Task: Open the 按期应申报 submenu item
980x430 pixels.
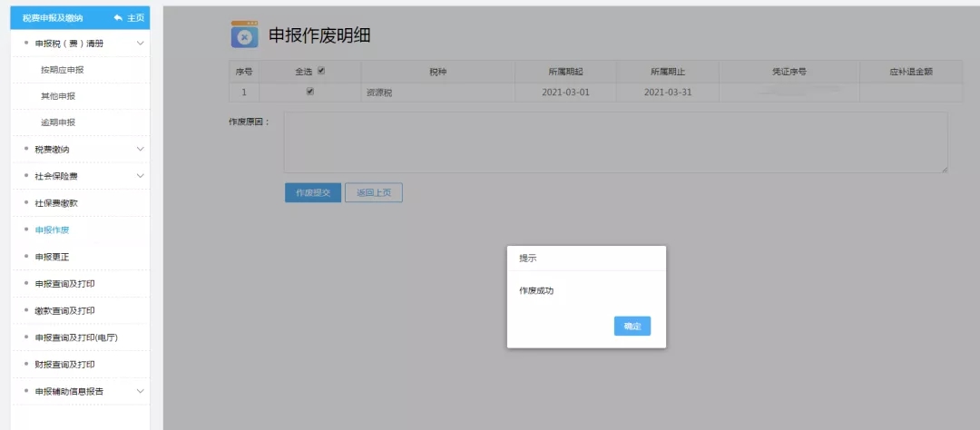Action: click(x=63, y=69)
